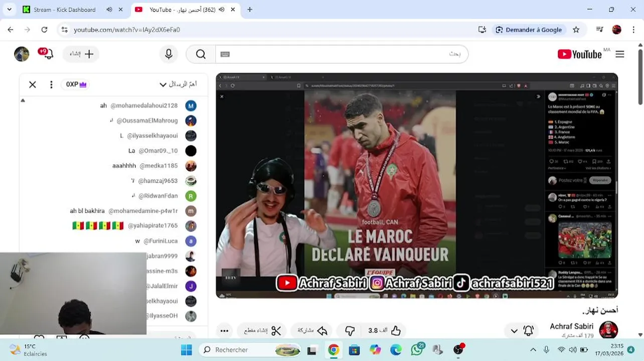Mute the Kick Dashboard tab audio
The height and width of the screenshot is (361, 644).
click(109, 10)
